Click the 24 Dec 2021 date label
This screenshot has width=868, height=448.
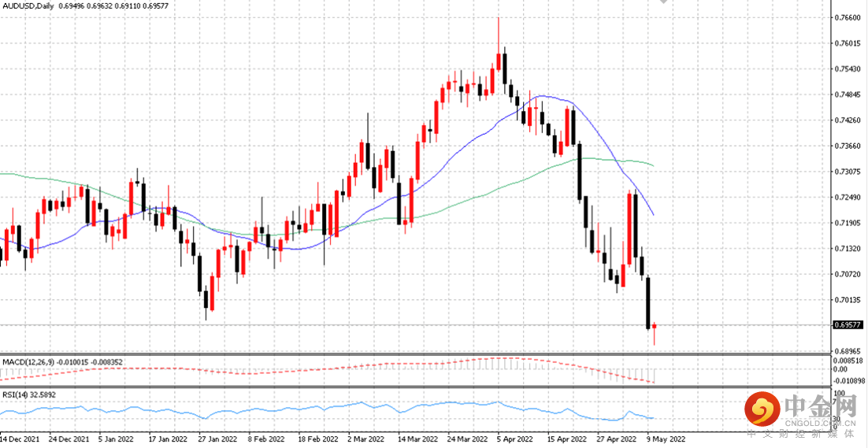tap(68, 439)
